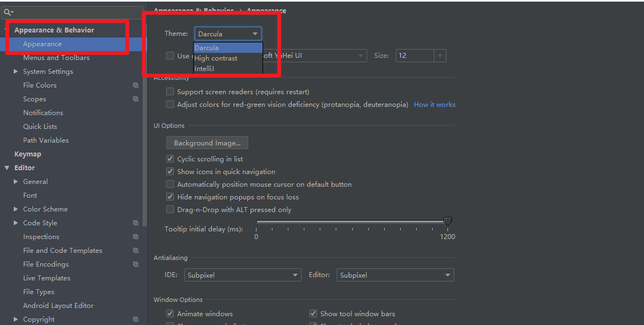Enable Drag-n-Drop with ALT pressed only
Screen dimensions: 644x325
click(x=170, y=210)
